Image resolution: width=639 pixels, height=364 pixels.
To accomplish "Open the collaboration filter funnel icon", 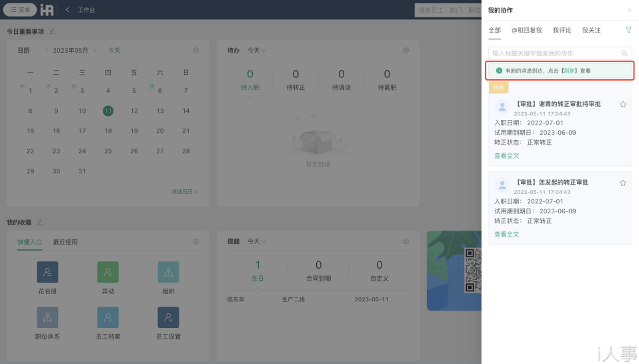I will (629, 30).
